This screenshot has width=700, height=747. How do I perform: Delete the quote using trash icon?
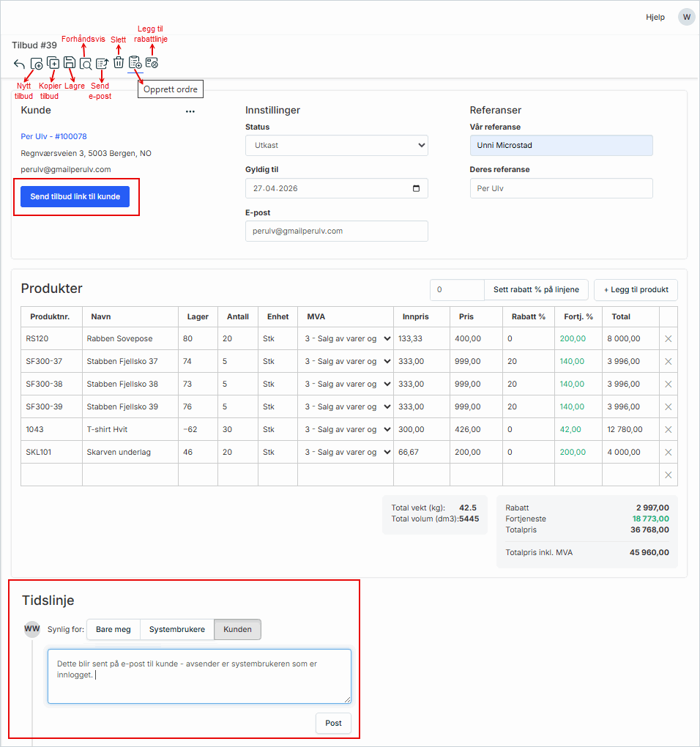coord(119,63)
